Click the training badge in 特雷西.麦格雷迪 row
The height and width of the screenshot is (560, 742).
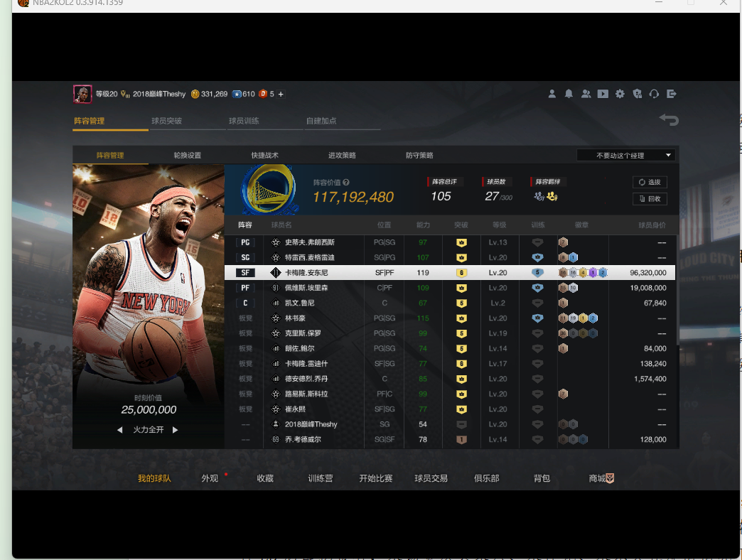(x=537, y=258)
